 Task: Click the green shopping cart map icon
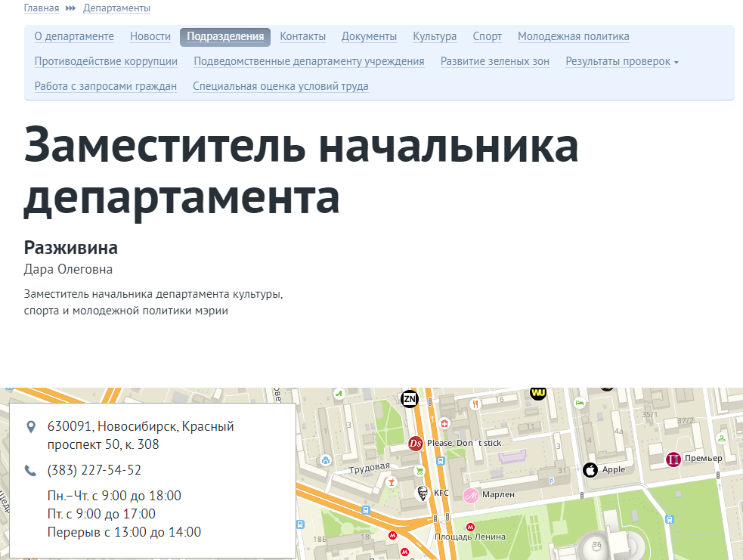click(419, 471)
